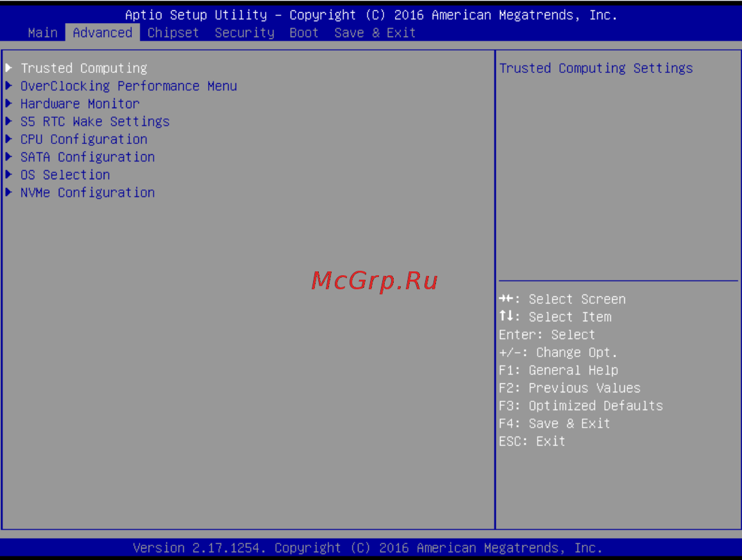The height and width of the screenshot is (560, 742).
Task: Switch to the Main tab
Action: 43,33
